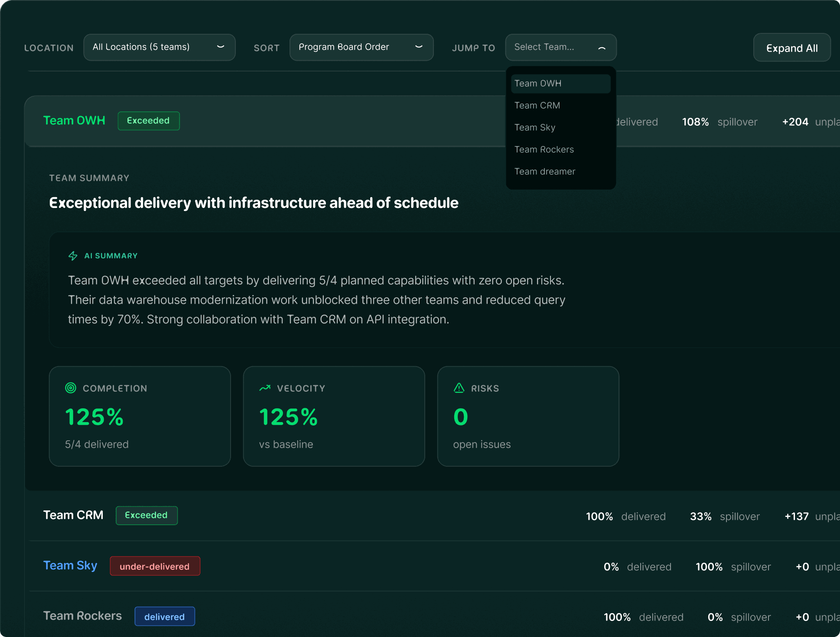Click the Velocity trend arrow icon
Viewport: 840px width, 637px height.
click(265, 388)
